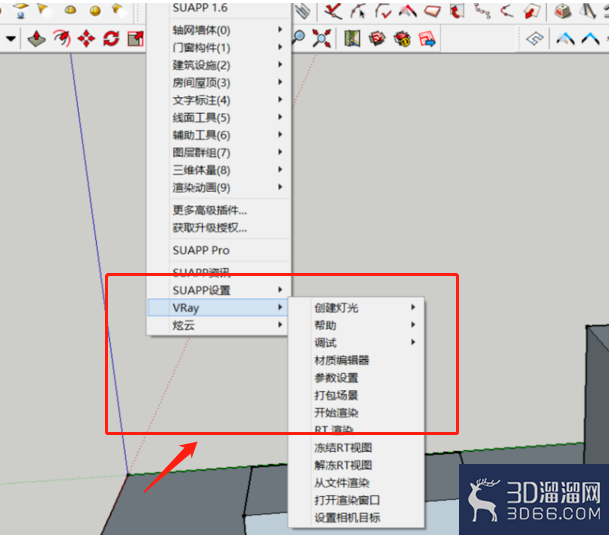The width and height of the screenshot is (609, 535).
Task: Click the red down-arrow on face icon
Action: click(x=532, y=11)
